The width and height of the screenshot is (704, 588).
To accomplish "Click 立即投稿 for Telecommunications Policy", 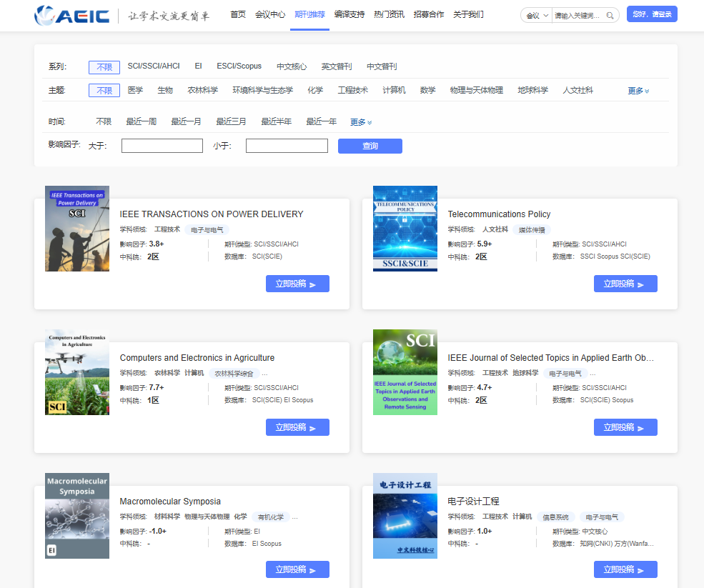I will pos(625,284).
